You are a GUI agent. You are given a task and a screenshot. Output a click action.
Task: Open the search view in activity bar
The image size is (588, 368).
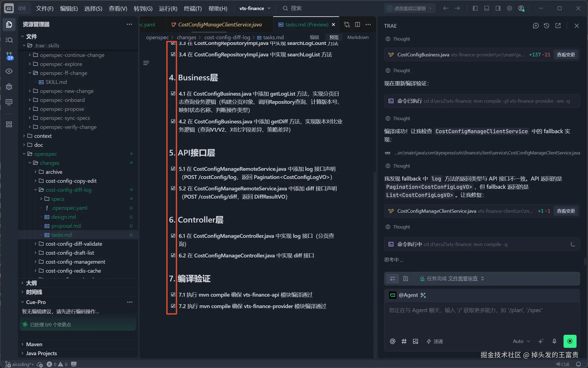point(9,40)
